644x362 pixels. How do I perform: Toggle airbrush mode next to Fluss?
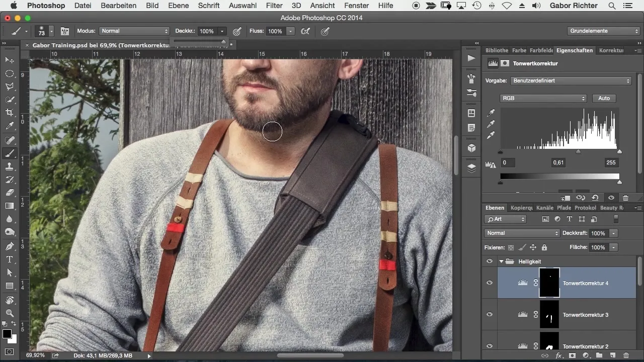(305, 31)
